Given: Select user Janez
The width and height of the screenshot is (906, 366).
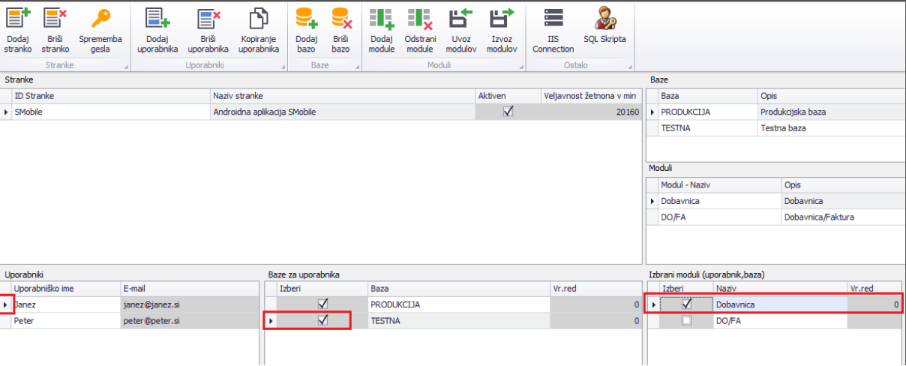Looking at the screenshot, I should tap(65, 304).
